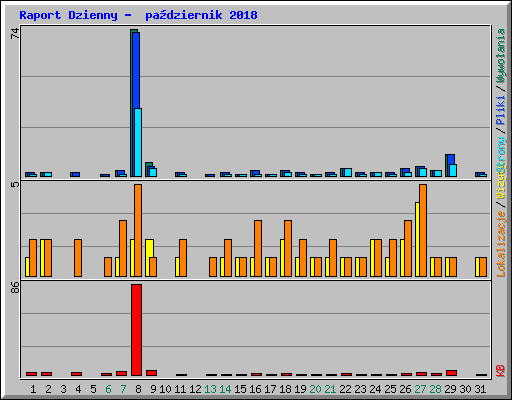Click the yellow bar for day 9
This screenshot has width=512, height=400.
click(150, 248)
